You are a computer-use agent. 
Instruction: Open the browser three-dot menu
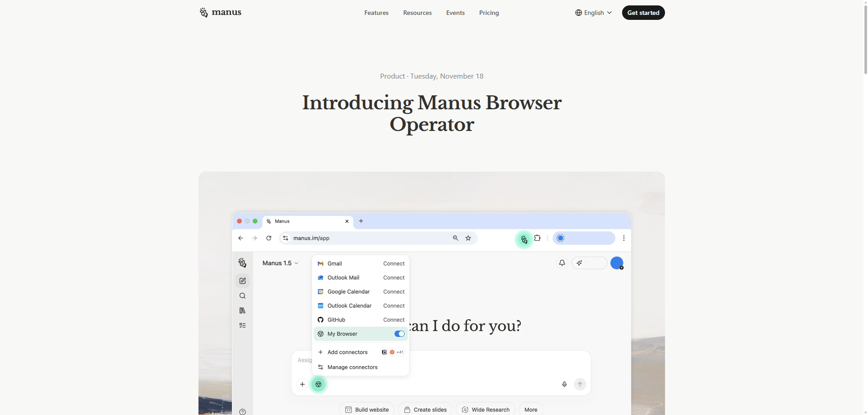(x=623, y=238)
